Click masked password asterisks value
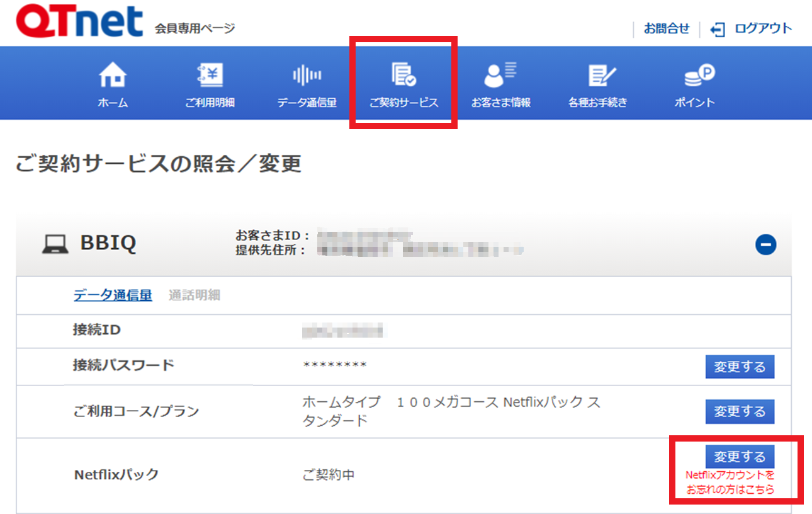Viewport: 812px width, 514px height. coord(335,365)
